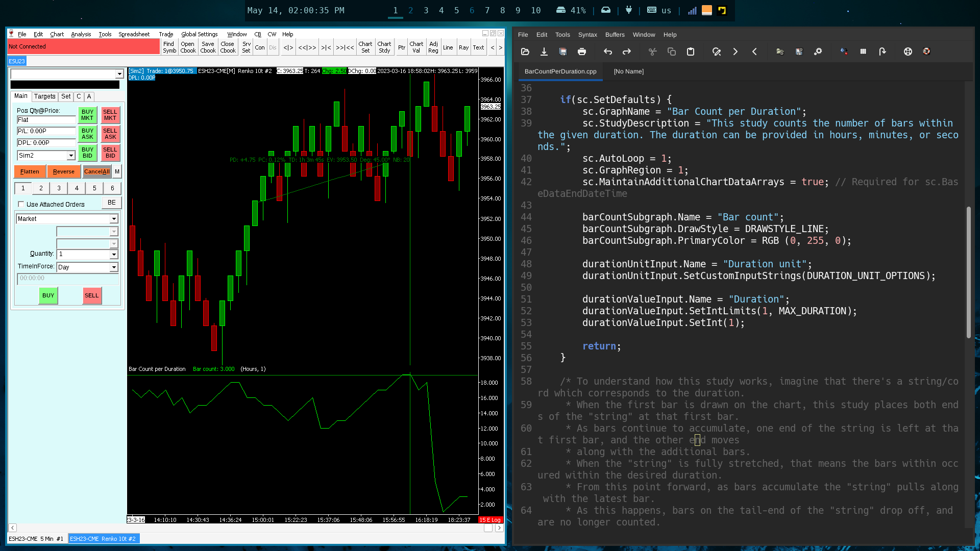This screenshot has height=551, width=980.
Task: Switch to workspace 3 in top bar
Action: (426, 10)
